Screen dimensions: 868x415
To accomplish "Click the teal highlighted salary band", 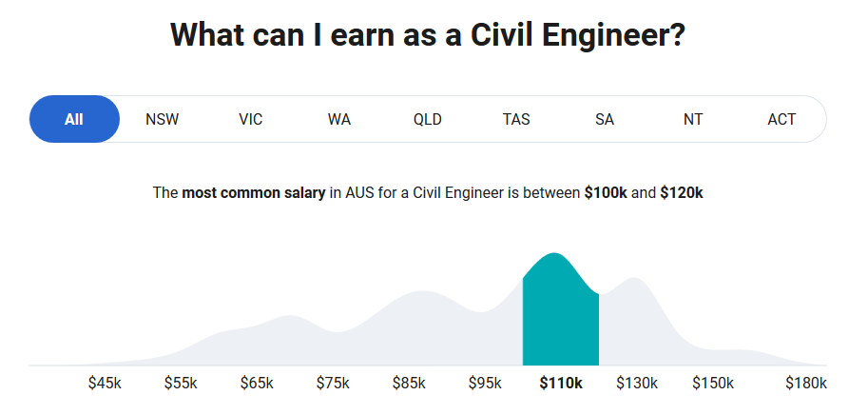I will [x=561, y=316].
